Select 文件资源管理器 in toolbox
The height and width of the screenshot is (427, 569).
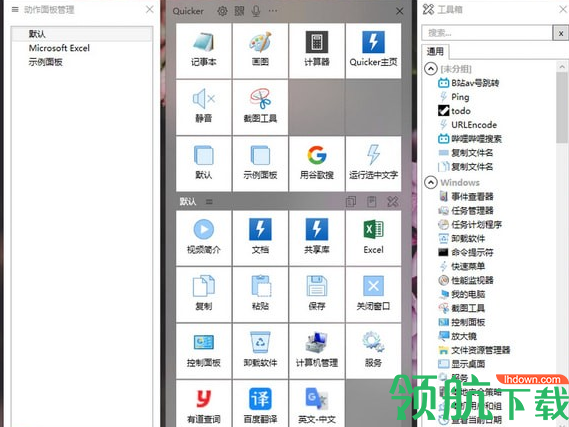474,350
